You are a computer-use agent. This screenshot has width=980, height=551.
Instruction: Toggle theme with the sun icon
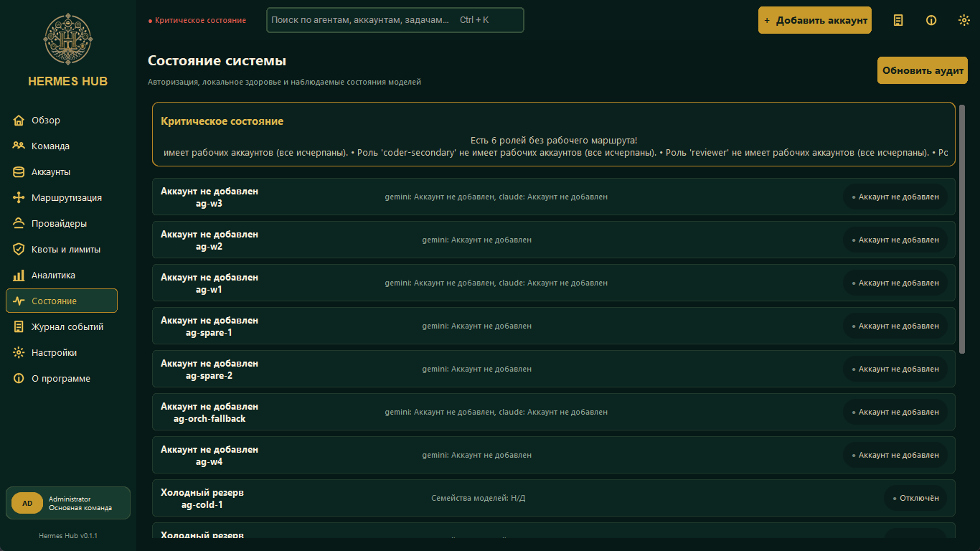pyautogui.click(x=964, y=20)
